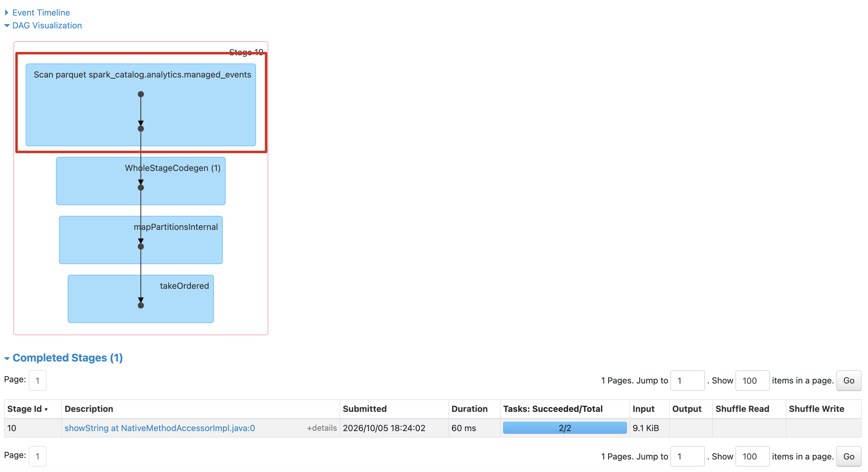The image size is (868, 472).
Task: Click the Stage 10 label in DAG
Action: 246,52
